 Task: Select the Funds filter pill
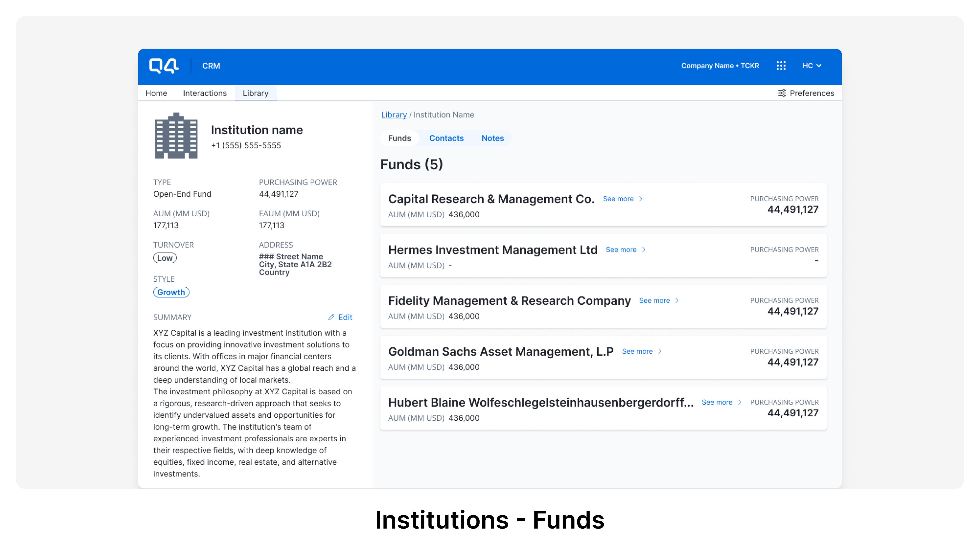point(399,138)
